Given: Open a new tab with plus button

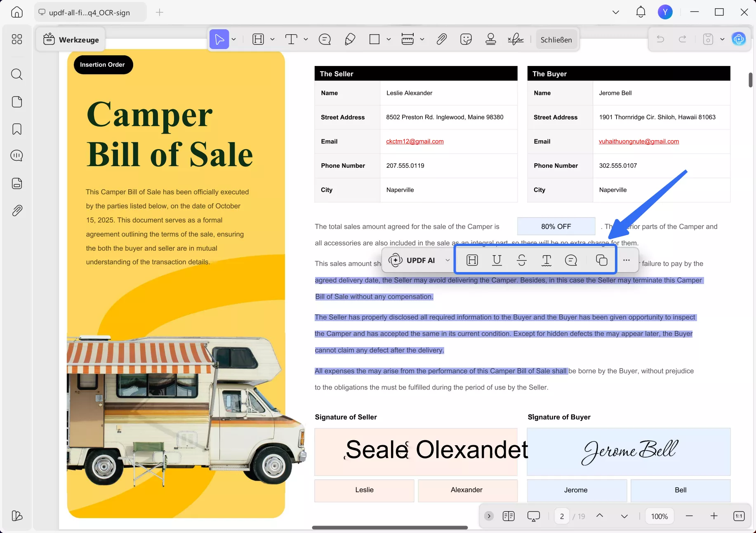Looking at the screenshot, I should pyautogui.click(x=160, y=12).
